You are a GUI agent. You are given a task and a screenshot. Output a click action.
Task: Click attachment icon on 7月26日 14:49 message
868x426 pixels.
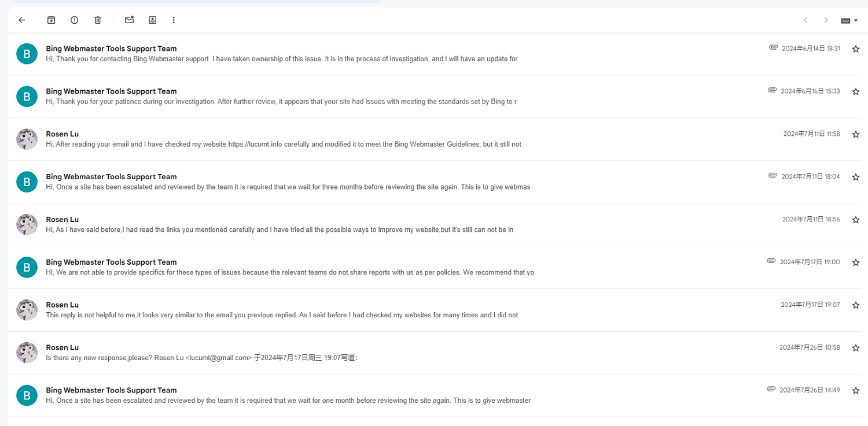[x=771, y=390]
